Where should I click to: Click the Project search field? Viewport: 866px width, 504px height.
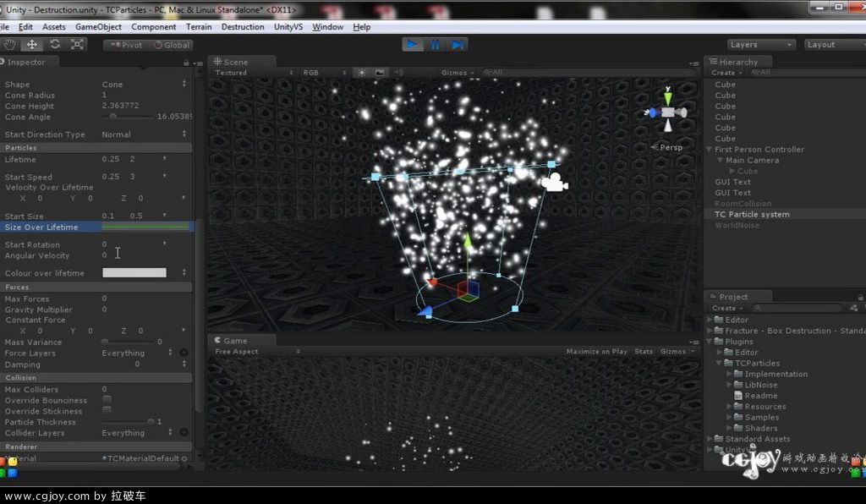[797, 308]
